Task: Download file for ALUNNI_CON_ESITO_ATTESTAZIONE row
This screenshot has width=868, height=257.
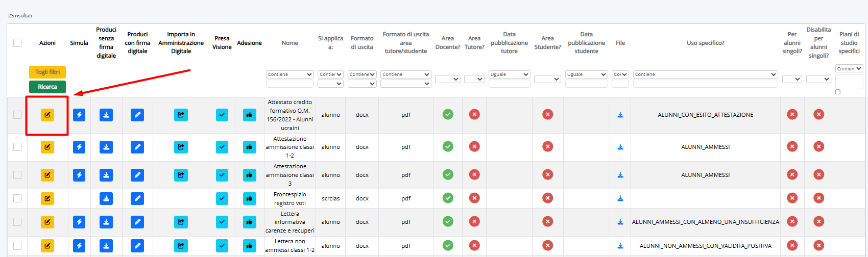Action: pos(620,115)
